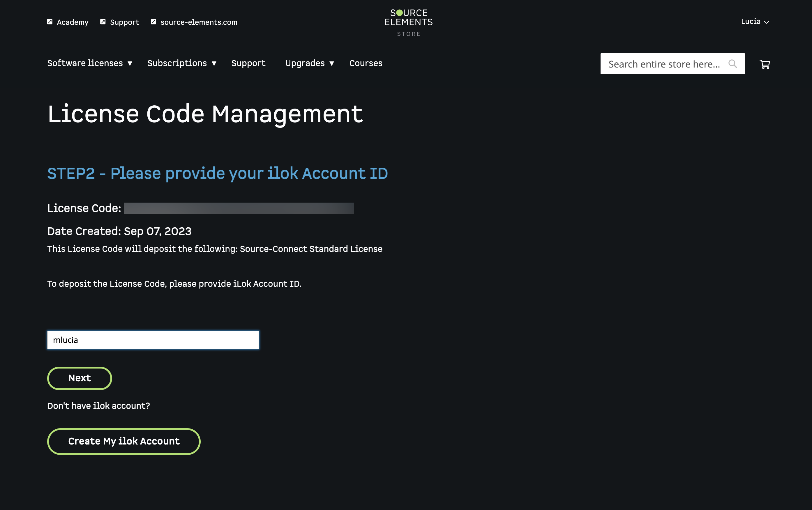
Task: Click the Academy external link icon
Action: coord(50,22)
